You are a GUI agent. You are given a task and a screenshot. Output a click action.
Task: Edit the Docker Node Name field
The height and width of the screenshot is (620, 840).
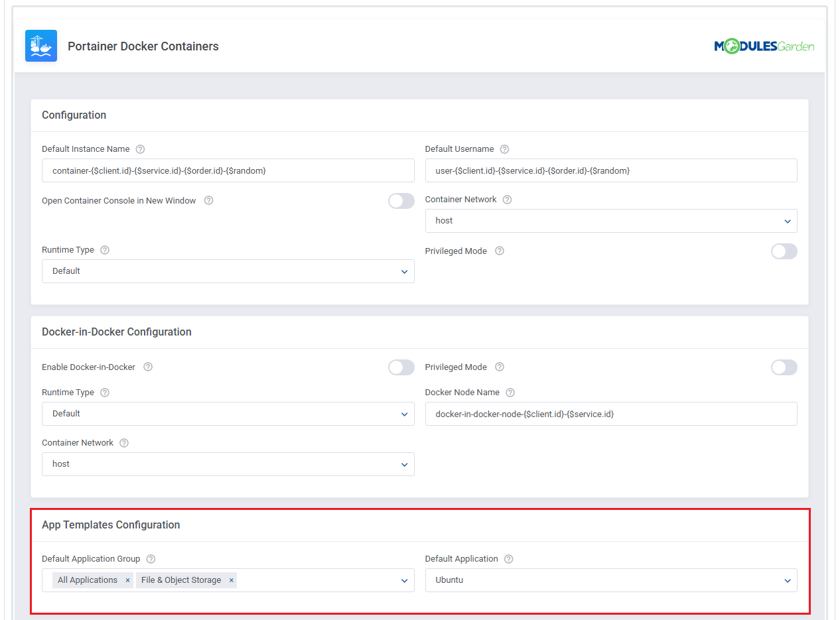pos(611,414)
